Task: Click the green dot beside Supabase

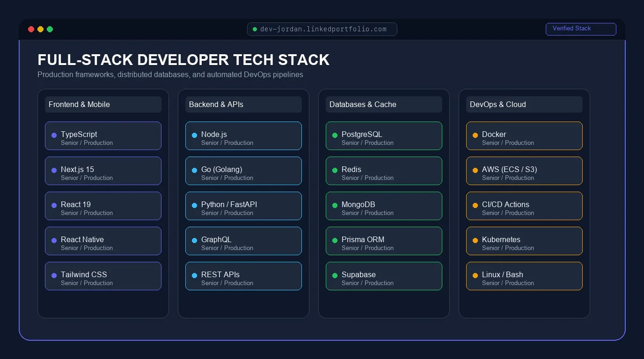Action: (335, 275)
